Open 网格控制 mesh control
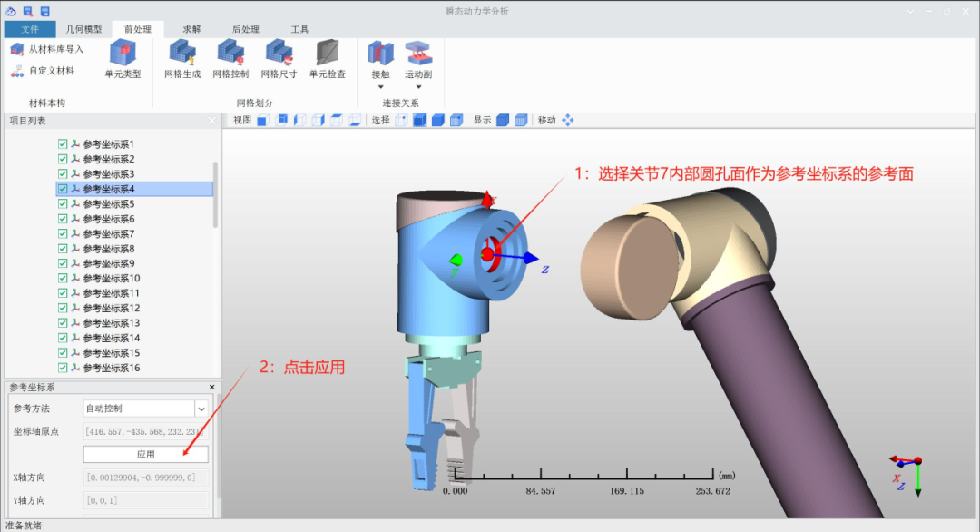This screenshot has height=532, width=980. (230, 59)
